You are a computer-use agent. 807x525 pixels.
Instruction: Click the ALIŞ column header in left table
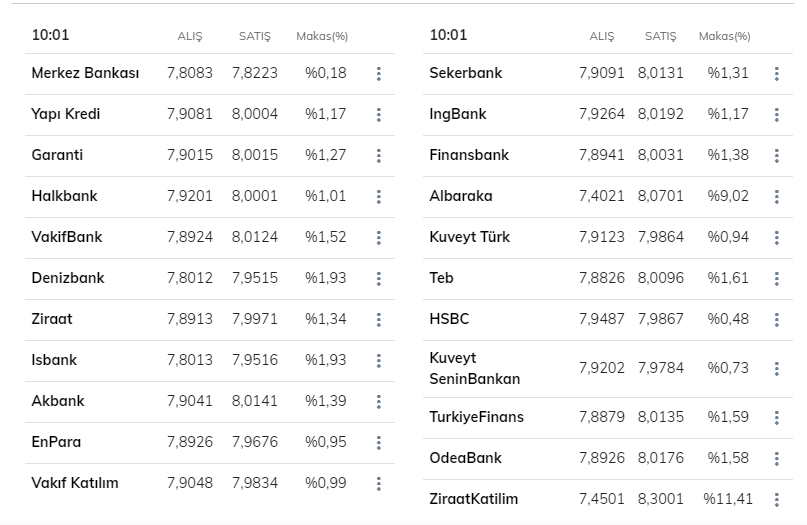[190, 37]
